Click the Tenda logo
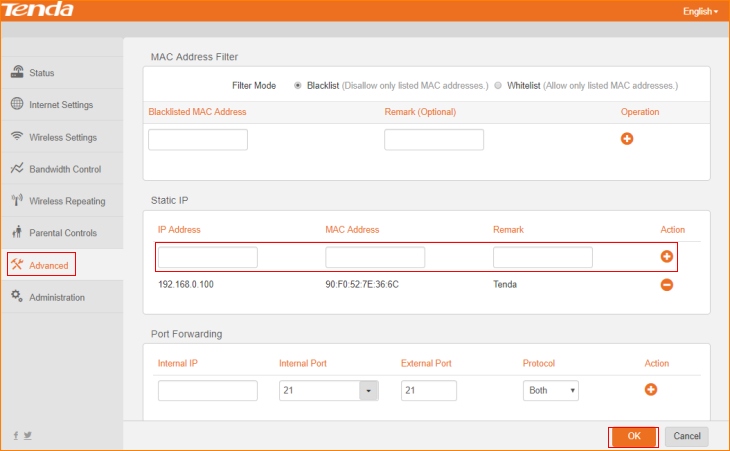 coord(39,11)
